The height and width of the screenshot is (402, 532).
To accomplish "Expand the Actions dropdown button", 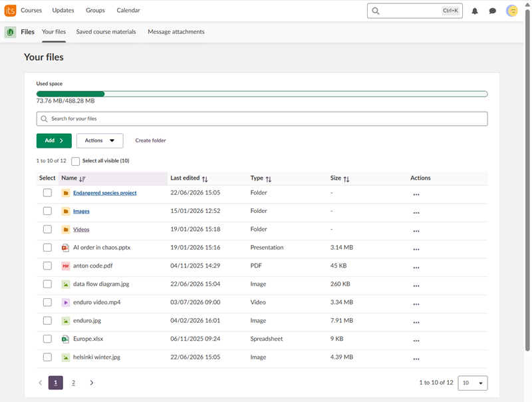I will point(100,140).
